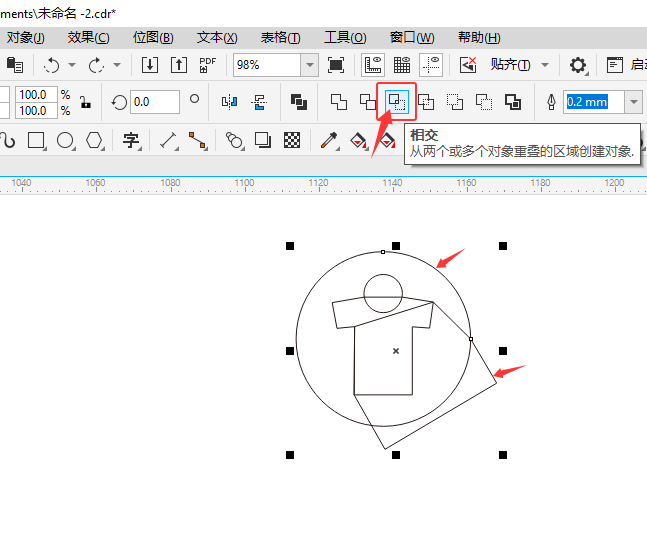
Task: Select the Polygon tool
Action: click(94, 140)
